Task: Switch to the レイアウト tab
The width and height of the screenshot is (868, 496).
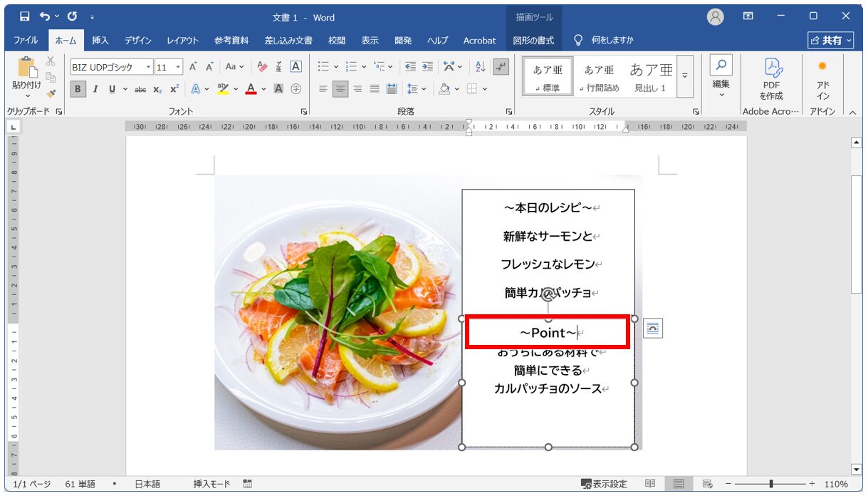Action: point(183,41)
